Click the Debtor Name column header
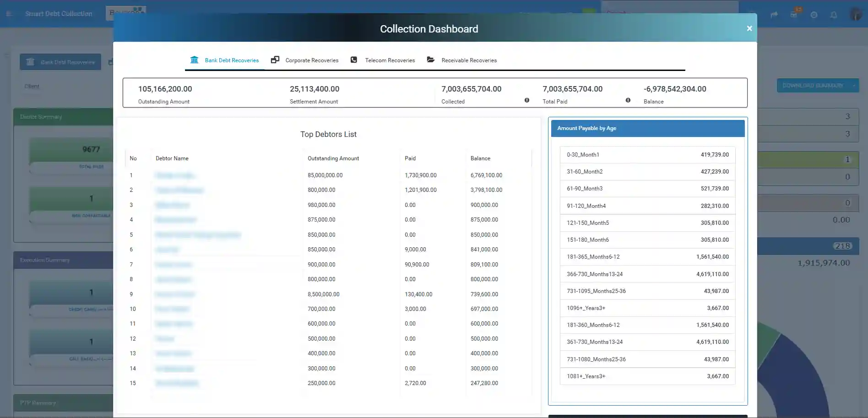This screenshot has height=418, width=868. coord(172,158)
